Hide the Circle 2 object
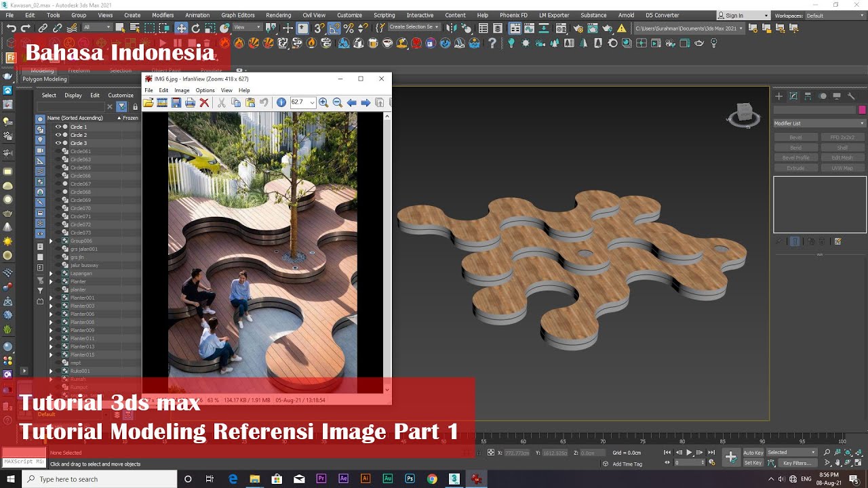The image size is (868, 488). pos(58,135)
